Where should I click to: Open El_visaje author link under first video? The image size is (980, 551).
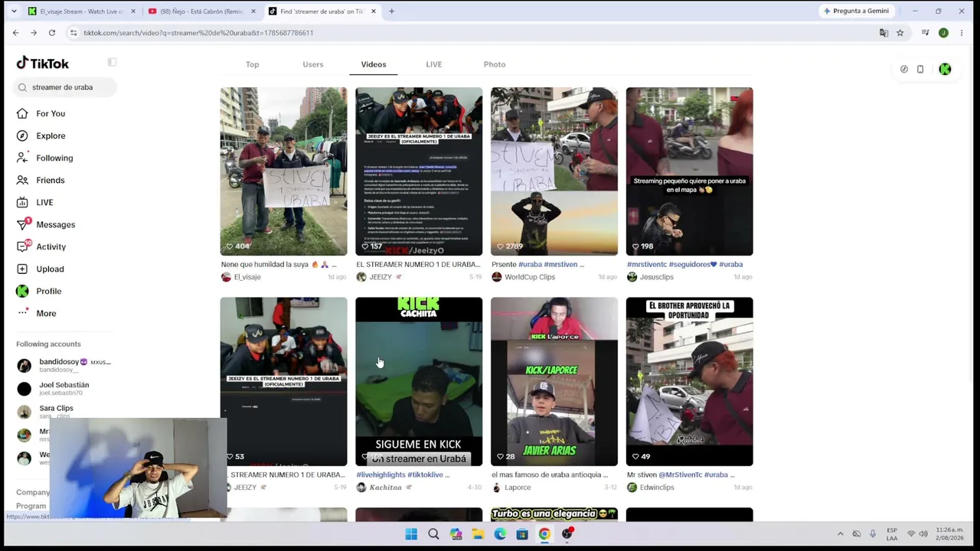click(x=247, y=277)
